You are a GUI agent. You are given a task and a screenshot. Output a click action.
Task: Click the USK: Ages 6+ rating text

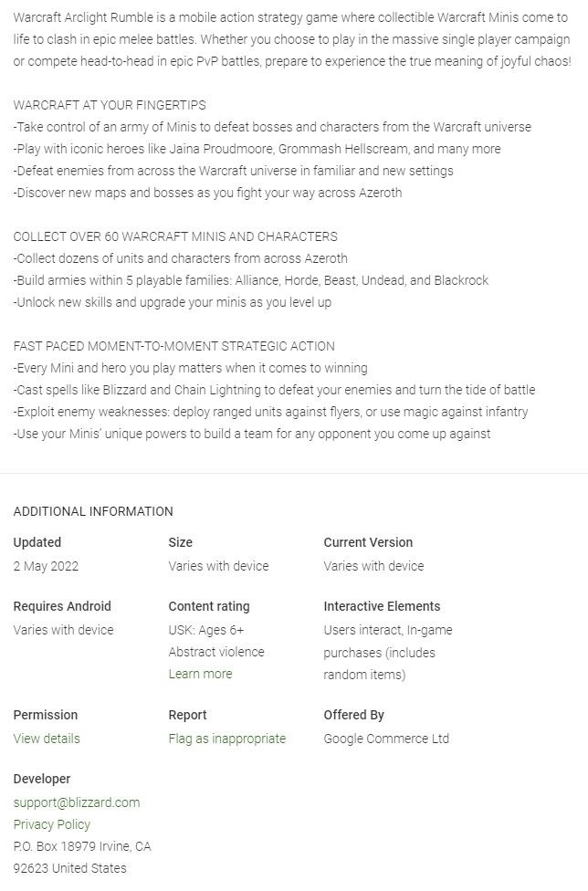tap(206, 630)
